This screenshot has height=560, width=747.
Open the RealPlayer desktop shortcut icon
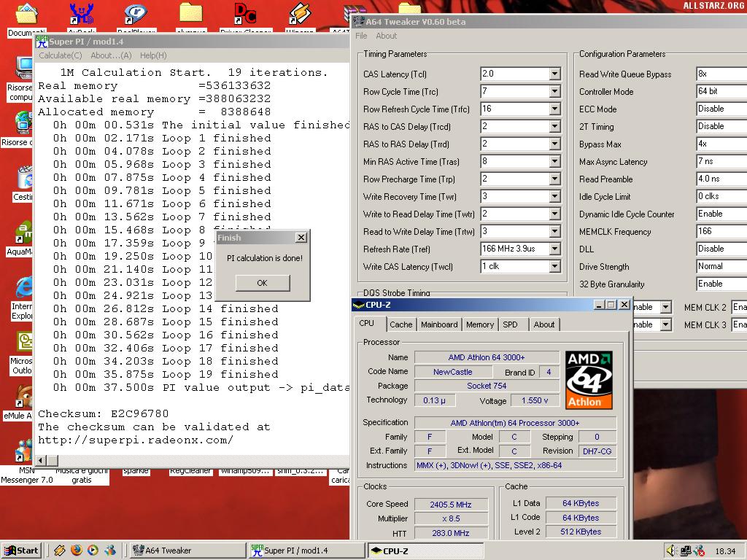click(135, 13)
